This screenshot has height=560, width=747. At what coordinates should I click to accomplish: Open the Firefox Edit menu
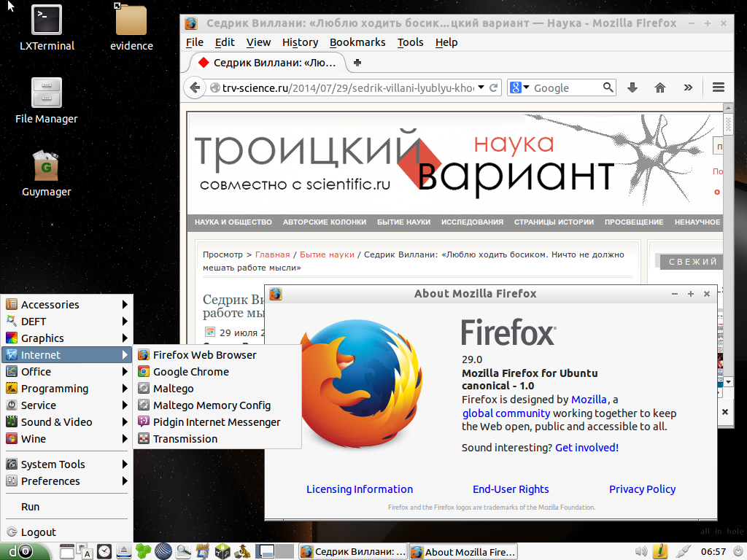pyautogui.click(x=225, y=42)
